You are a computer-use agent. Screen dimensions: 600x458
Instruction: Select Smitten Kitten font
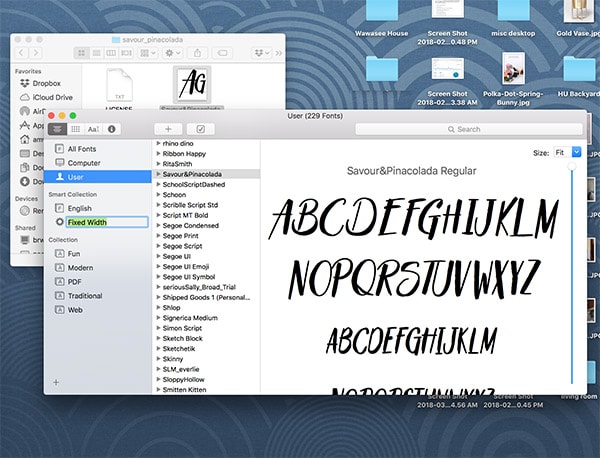point(206,390)
